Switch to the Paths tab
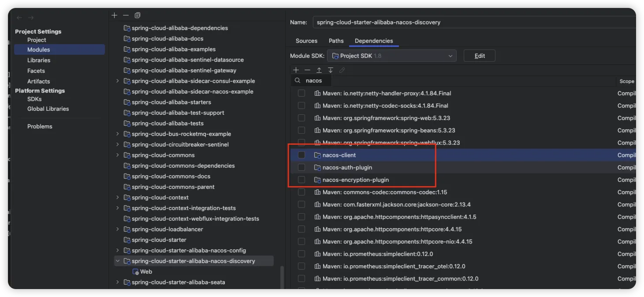The image size is (644, 297). tap(336, 41)
